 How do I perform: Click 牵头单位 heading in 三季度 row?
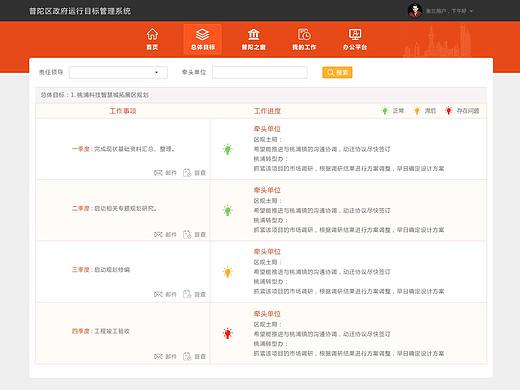(x=267, y=252)
